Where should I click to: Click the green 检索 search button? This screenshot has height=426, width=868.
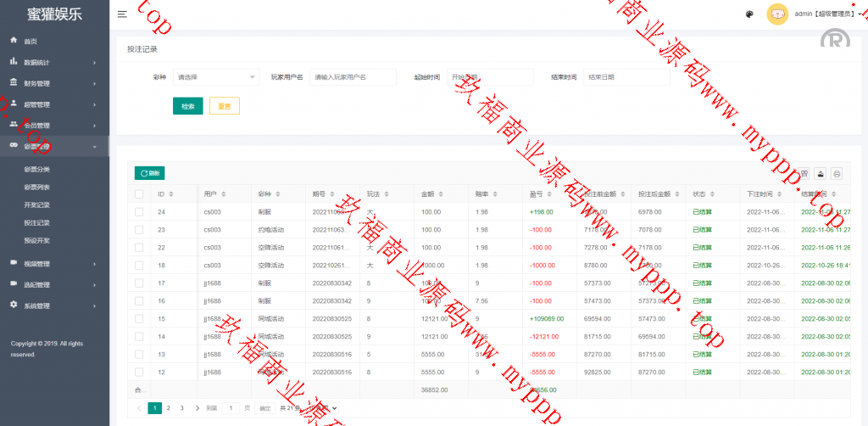[x=187, y=106]
